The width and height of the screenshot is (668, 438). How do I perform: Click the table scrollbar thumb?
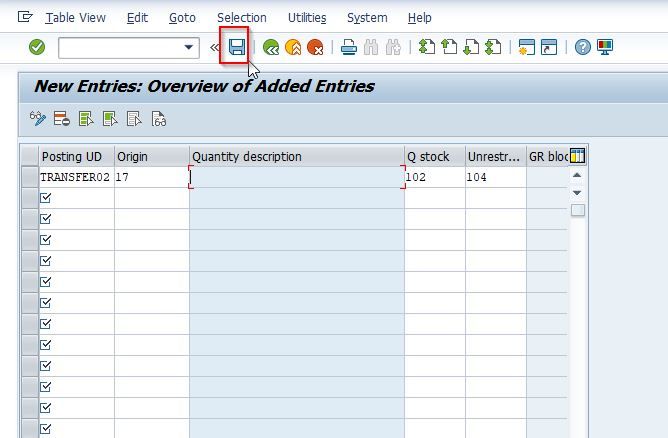click(x=577, y=210)
